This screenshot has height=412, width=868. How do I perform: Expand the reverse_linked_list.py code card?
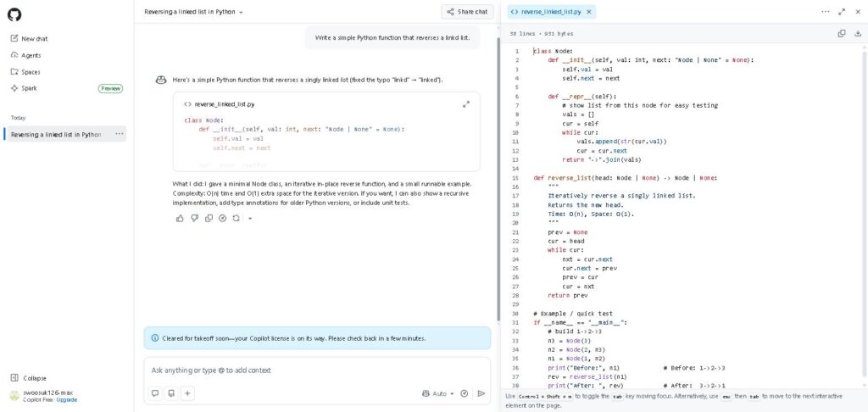pyautogui.click(x=466, y=104)
